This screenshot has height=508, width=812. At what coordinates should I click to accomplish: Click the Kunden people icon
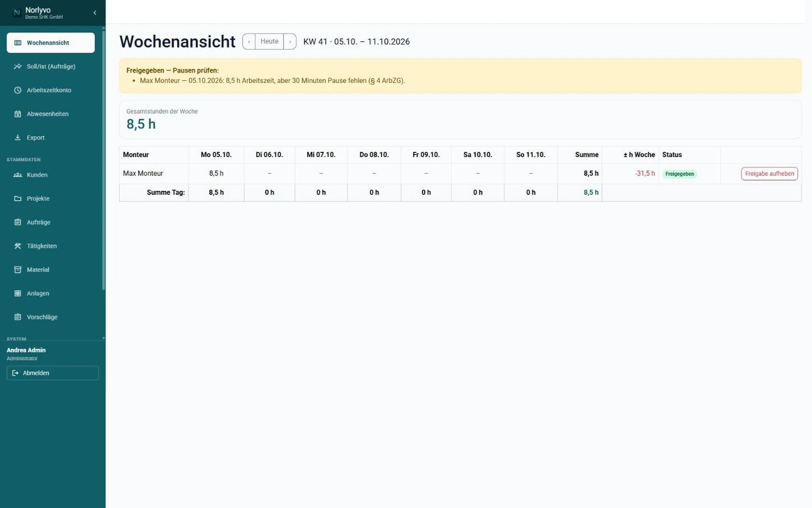tap(17, 175)
